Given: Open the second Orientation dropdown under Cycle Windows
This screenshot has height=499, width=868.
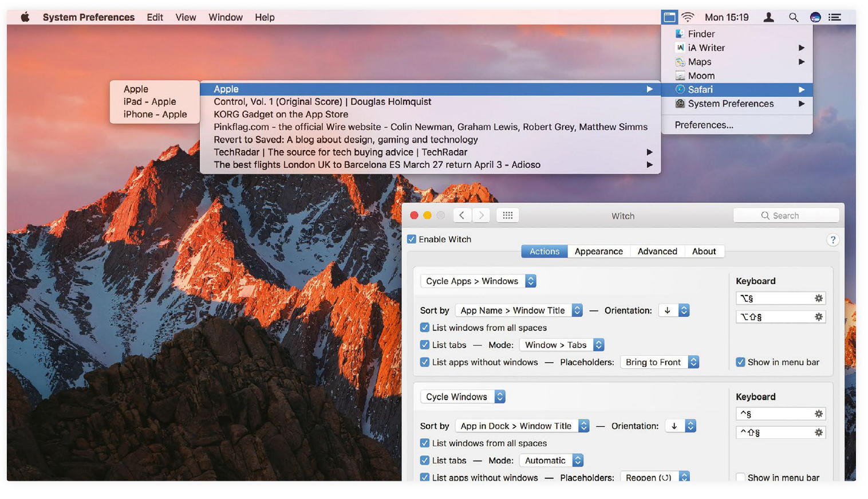Looking at the screenshot, I should 681,426.
